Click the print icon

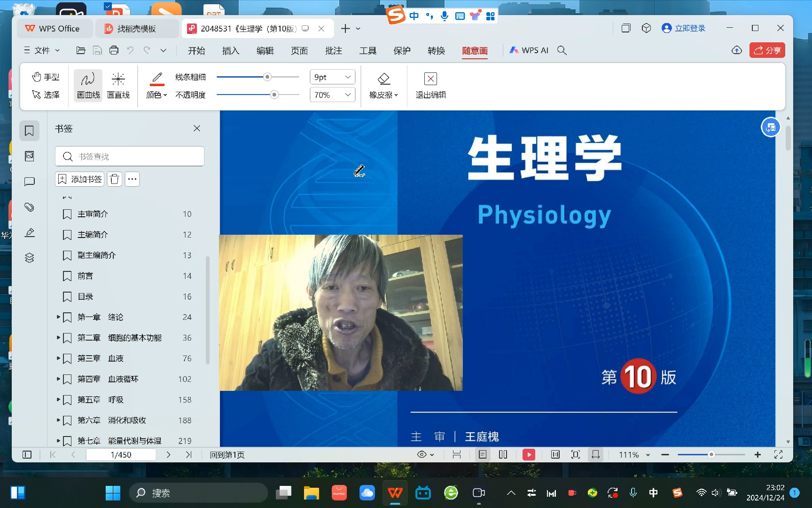tap(114, 50)
